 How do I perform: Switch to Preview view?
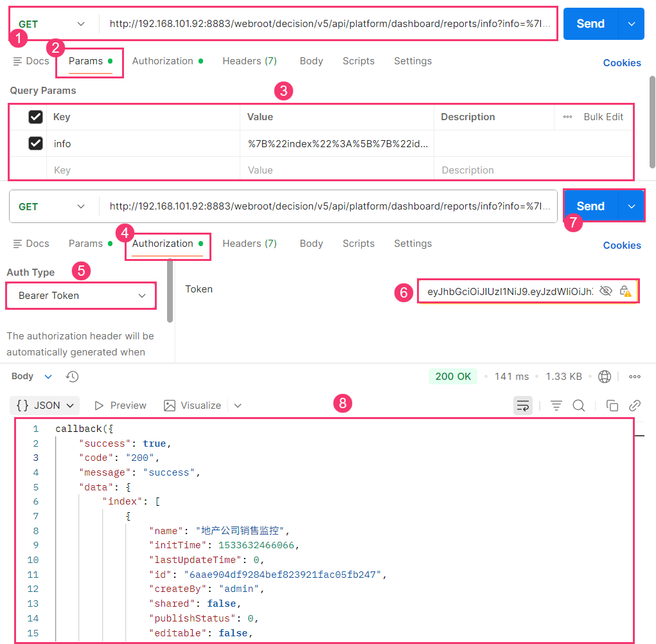(121, 406)
